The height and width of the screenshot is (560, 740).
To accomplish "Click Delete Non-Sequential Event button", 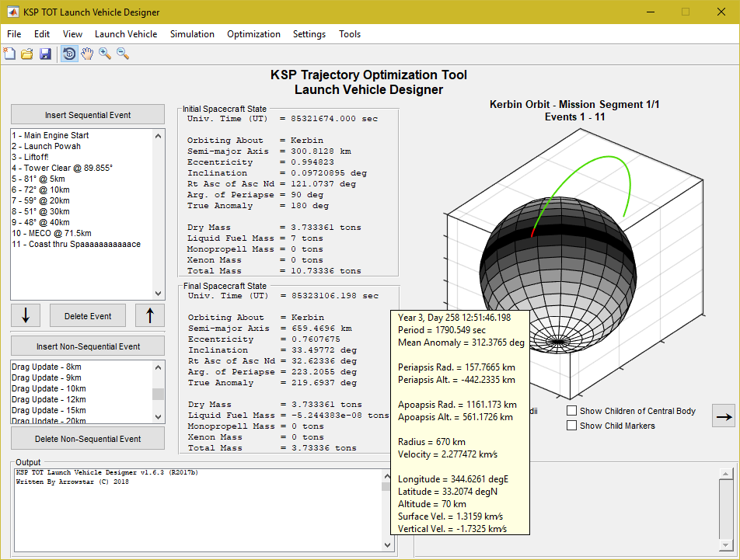I will [x=88, y=438].
